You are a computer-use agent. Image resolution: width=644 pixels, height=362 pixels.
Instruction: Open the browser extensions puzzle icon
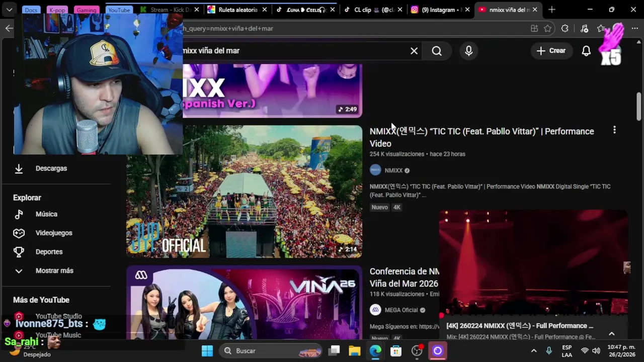coord(565,29)
